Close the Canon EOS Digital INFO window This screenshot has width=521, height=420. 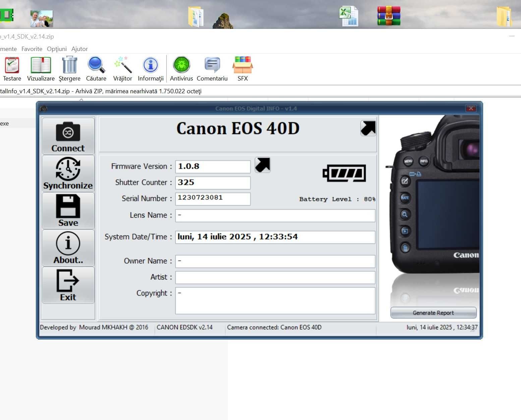pos(471,108)
